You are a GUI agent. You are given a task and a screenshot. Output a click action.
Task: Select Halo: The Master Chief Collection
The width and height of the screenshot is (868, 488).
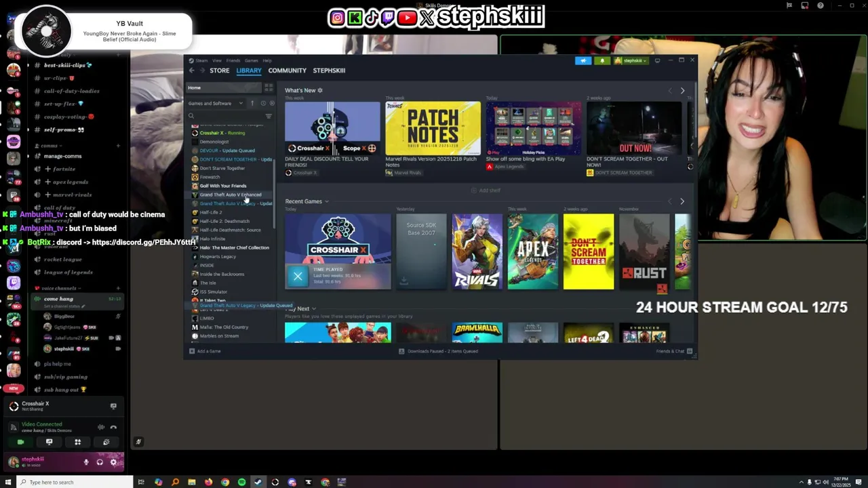(x=234, y=247)
